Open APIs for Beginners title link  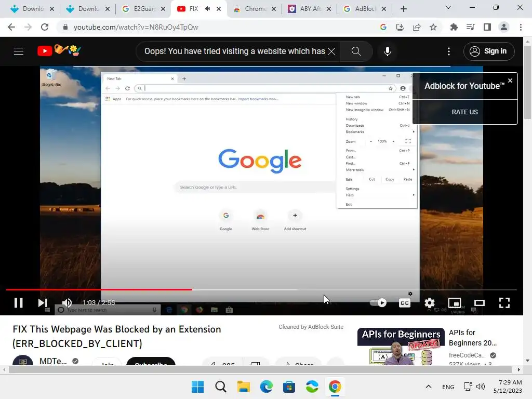pyautogui.click(x=472, y=338)
